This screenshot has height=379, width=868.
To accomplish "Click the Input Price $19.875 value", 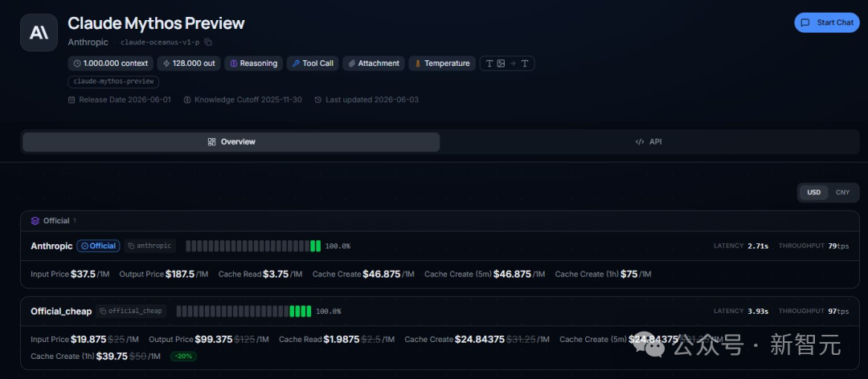I will tap(88, 339).
